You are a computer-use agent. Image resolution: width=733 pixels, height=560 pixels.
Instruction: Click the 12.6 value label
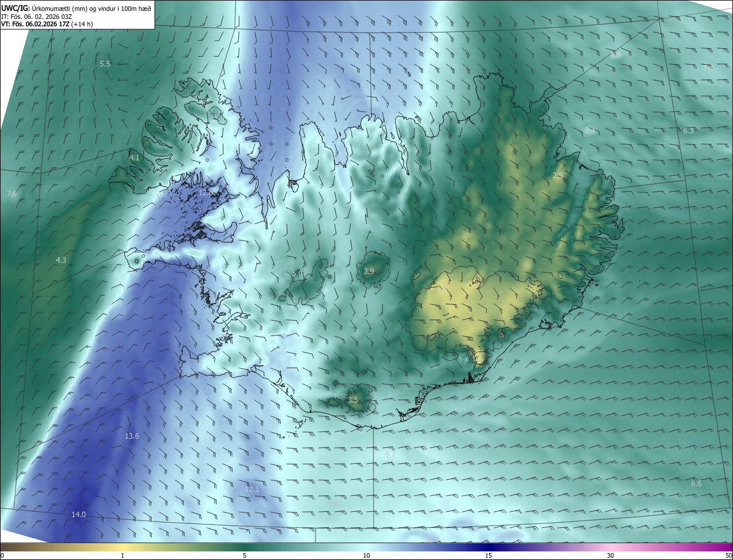coord(206,193)
